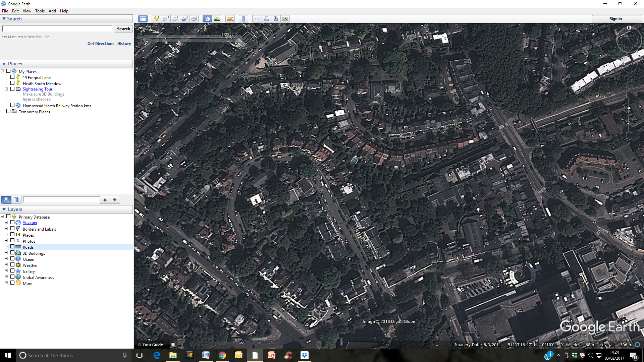Open the Help menu
This screenshot has height=362, width=644.
click(x=64, y=11)
